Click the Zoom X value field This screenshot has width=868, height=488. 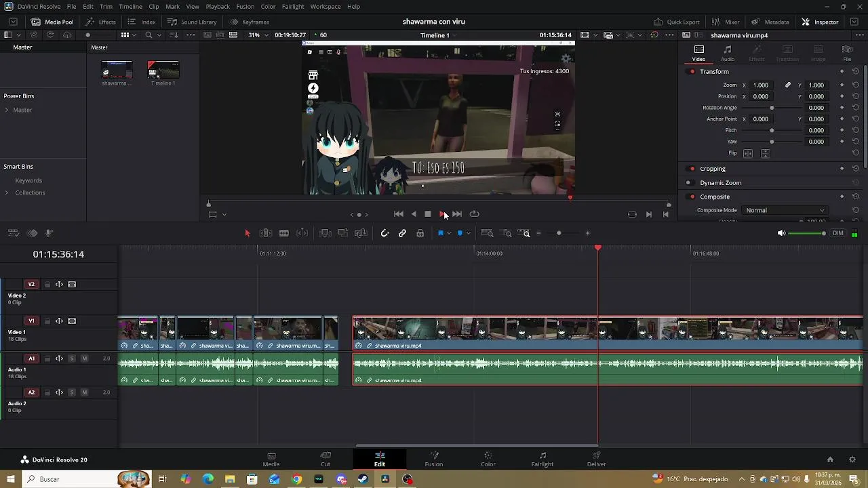tap(761, 85)
